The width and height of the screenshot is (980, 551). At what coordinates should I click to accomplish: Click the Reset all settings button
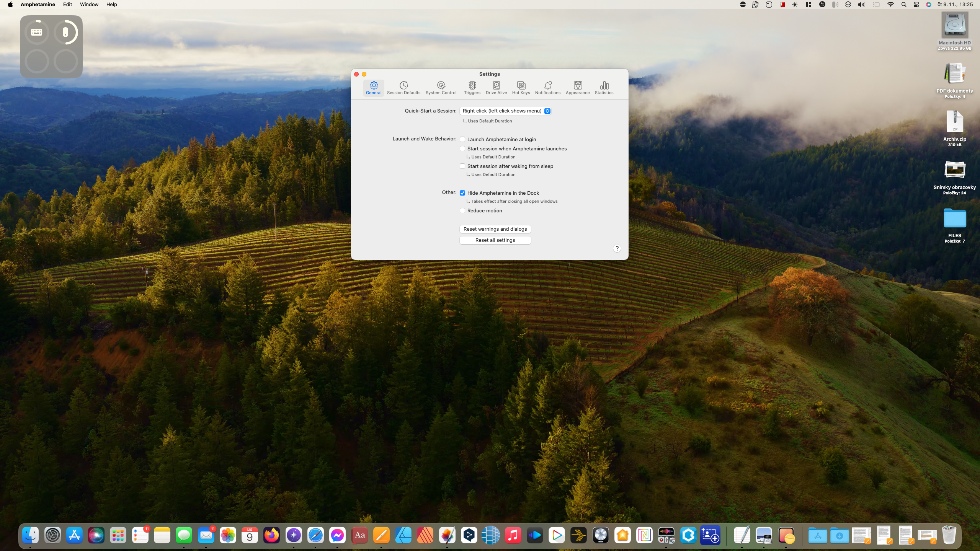tap(495, 240)
